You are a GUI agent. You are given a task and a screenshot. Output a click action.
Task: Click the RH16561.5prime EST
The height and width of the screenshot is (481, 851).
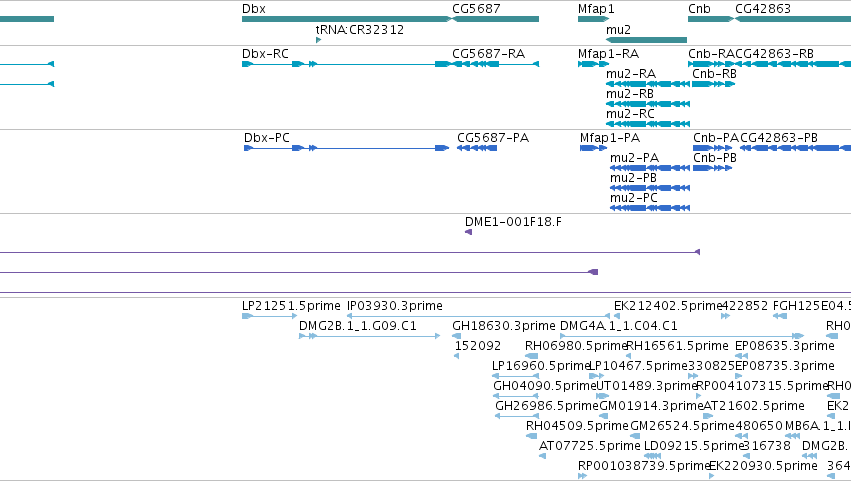coord(629,357)
